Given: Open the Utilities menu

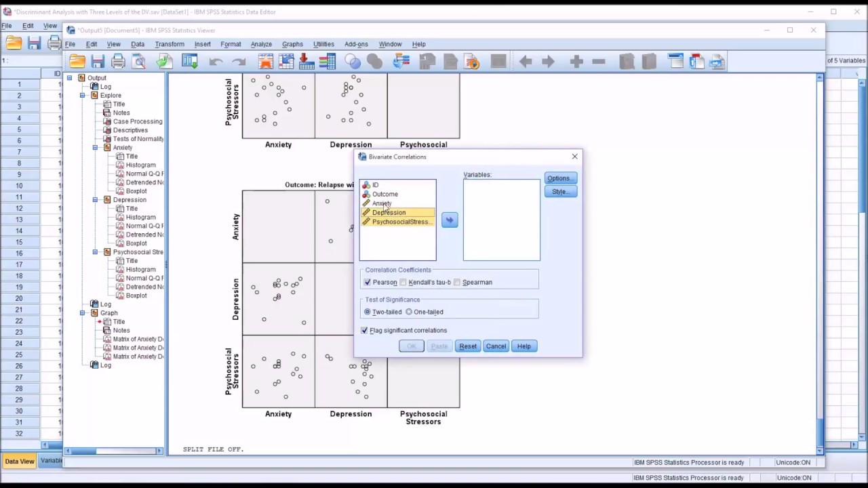Looking at the screenshot, I should 323,44.
